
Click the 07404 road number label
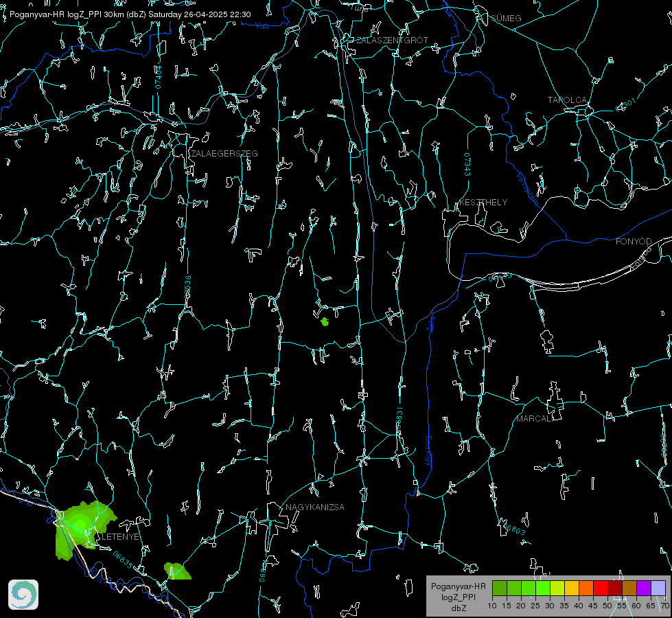coord(158,77)
